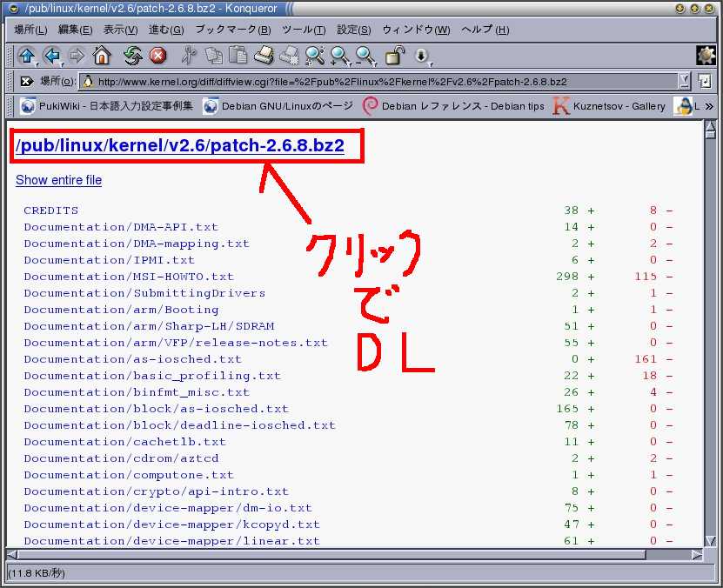
Task: Click the patch-2.6.8.bz2 download heading link
Action: pos(180,145)
